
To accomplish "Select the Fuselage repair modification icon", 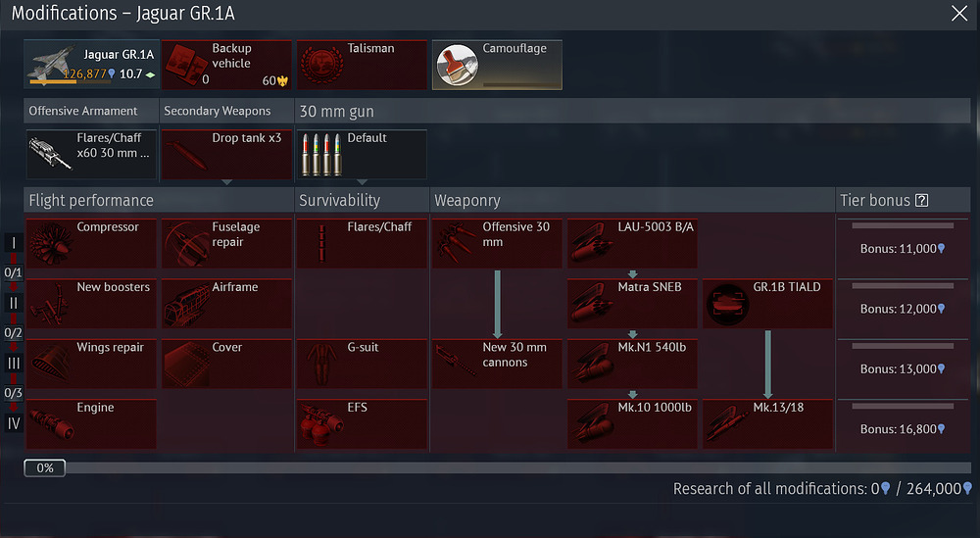I will point(186,244).
